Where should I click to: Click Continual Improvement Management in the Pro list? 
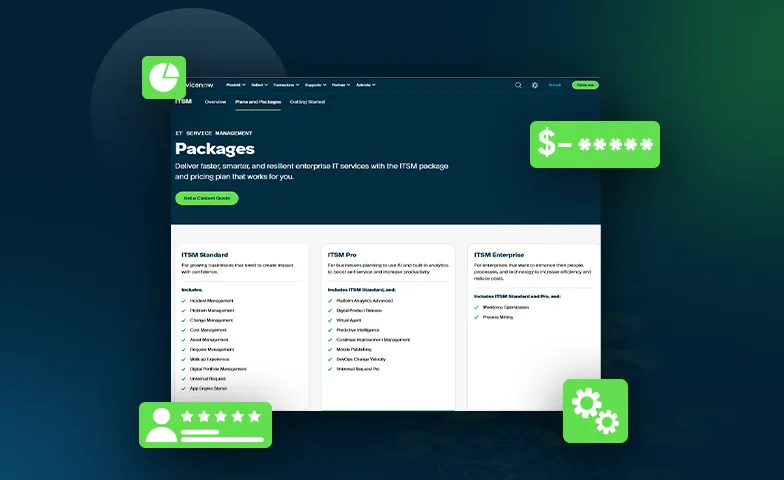[373, 340]
